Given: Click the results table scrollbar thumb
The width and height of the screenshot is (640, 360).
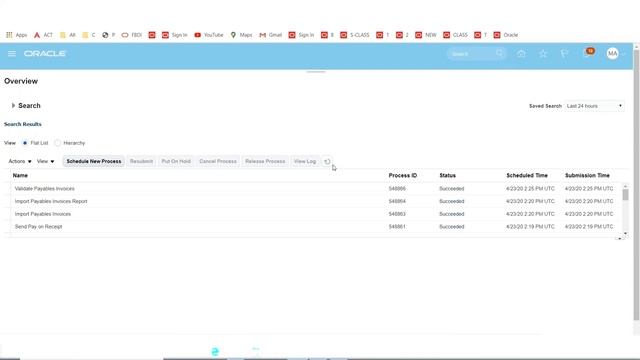Looking at the screenshot, I should (x=625, y=195).
